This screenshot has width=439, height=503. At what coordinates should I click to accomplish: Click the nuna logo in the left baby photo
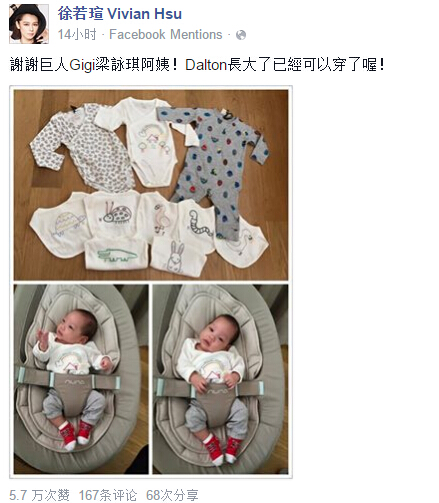click(x=74, y=381)
